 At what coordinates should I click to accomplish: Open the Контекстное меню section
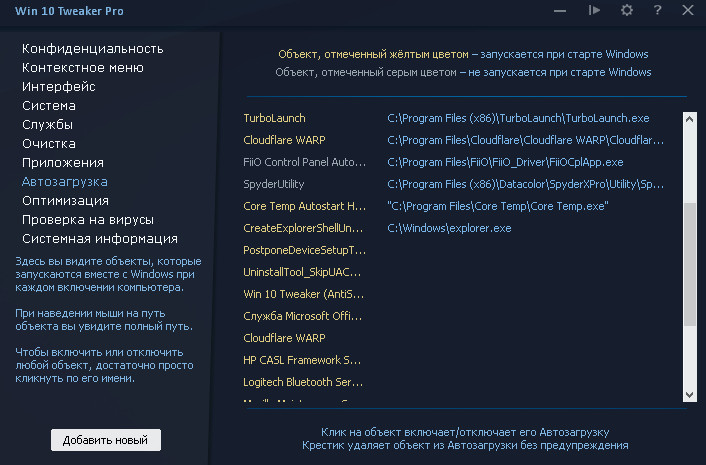83,68
